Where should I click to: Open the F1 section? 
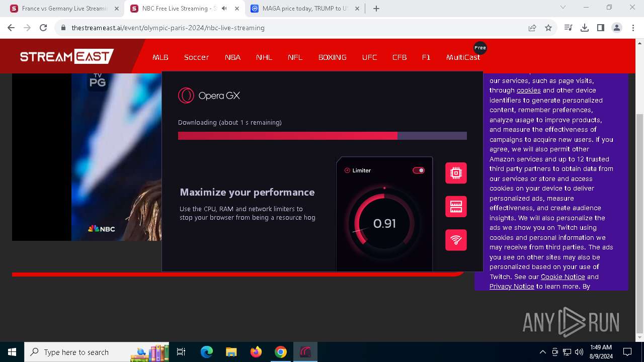tap(426, 57)
